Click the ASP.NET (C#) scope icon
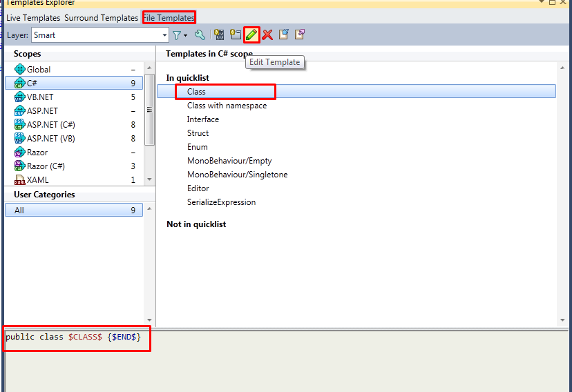Image resolution: width=572 pixels, height=392 pixels. click(x=20, y=125)
